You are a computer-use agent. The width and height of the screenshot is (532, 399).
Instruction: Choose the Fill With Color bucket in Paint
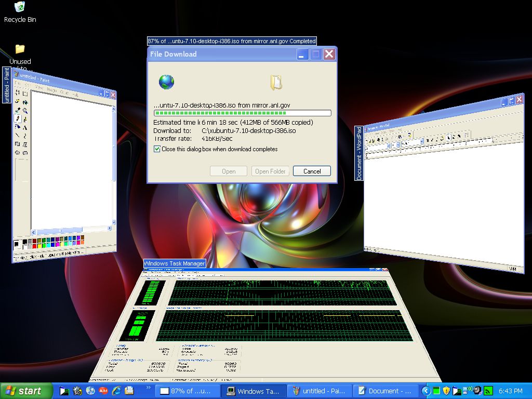(25, 102)
